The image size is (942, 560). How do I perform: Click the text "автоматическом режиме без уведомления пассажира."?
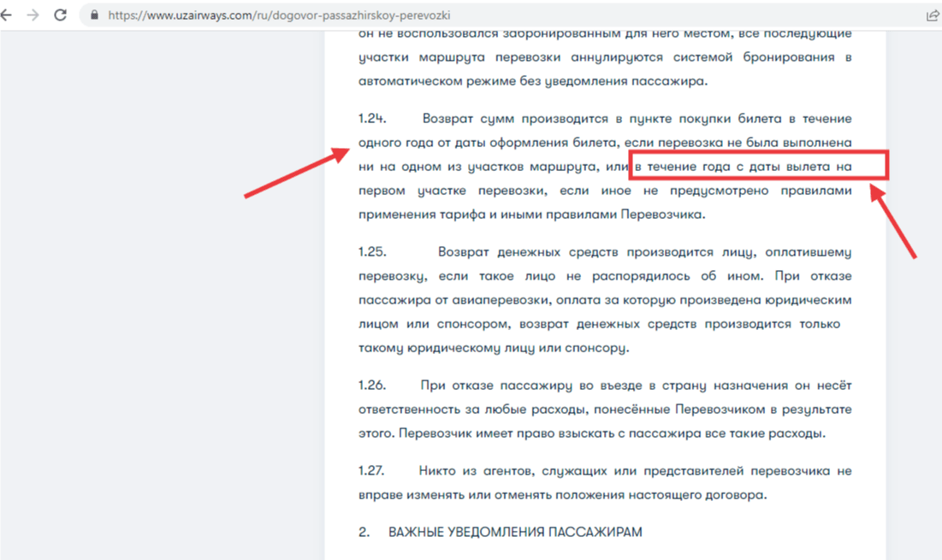point(533,81)
